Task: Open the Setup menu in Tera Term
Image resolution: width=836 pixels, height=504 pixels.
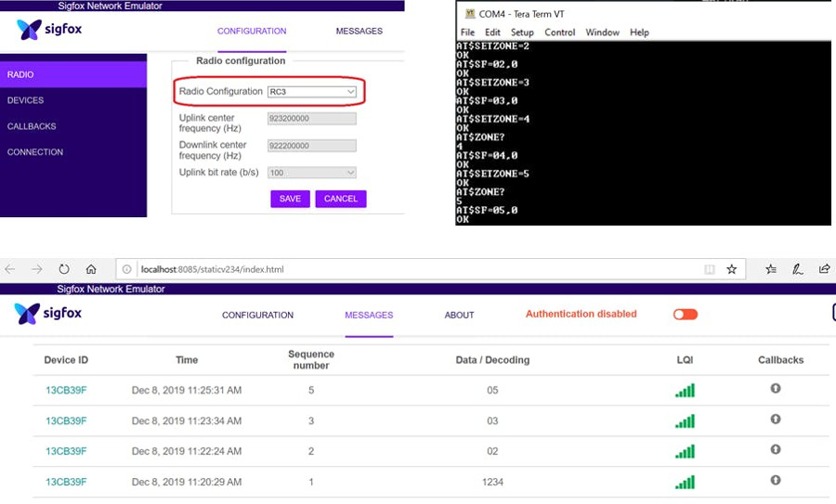Action: (522, 32)
